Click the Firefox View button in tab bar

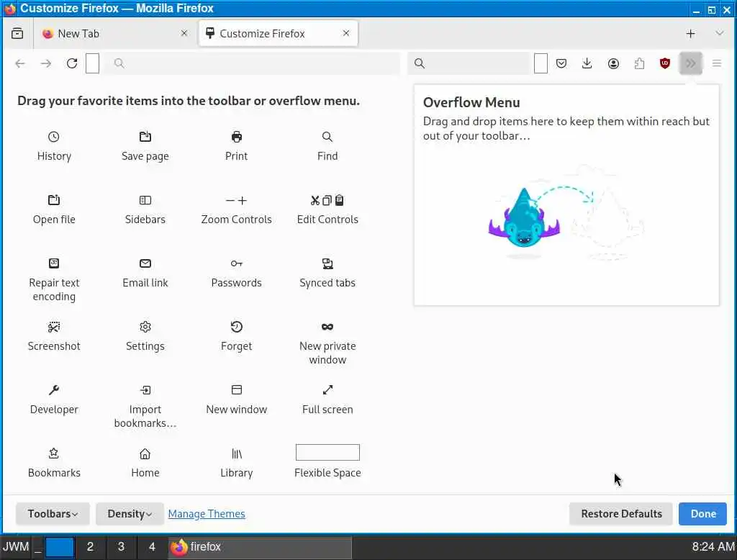click(x=17, y=33)
